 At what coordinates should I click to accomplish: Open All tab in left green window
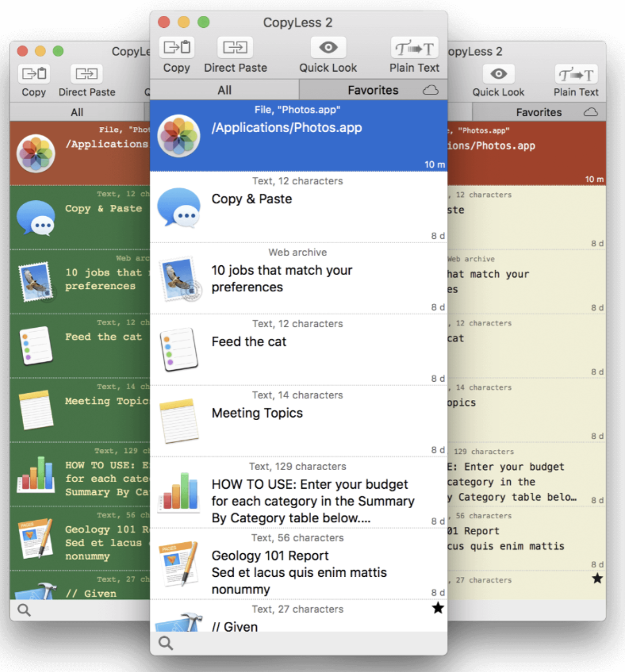77,112
